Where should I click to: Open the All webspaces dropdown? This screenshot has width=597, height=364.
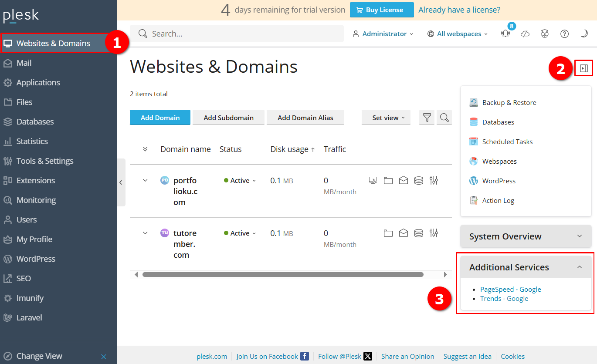tap(458, 34)
